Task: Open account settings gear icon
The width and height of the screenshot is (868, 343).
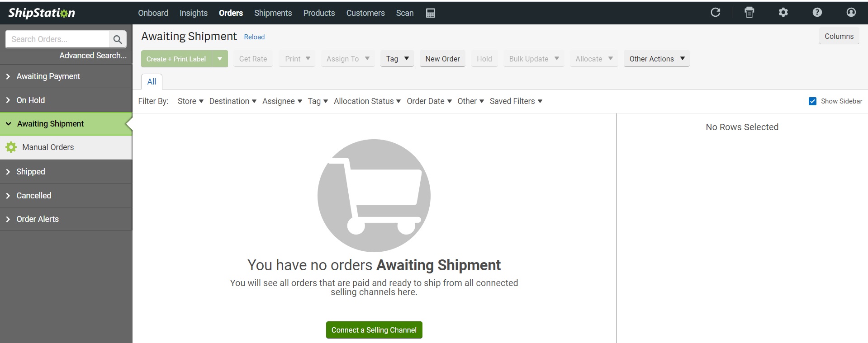Action: click(783, 13)
